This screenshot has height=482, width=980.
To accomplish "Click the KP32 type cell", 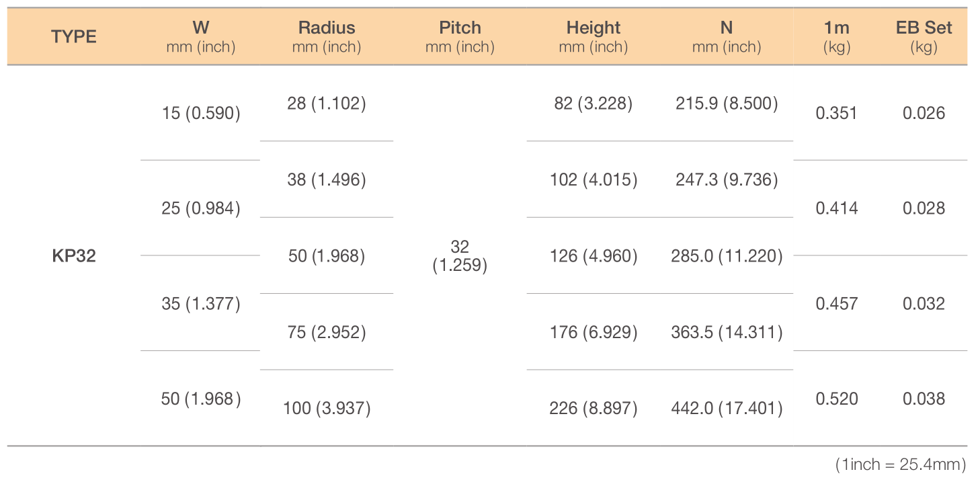I will [x=74, y=256].
